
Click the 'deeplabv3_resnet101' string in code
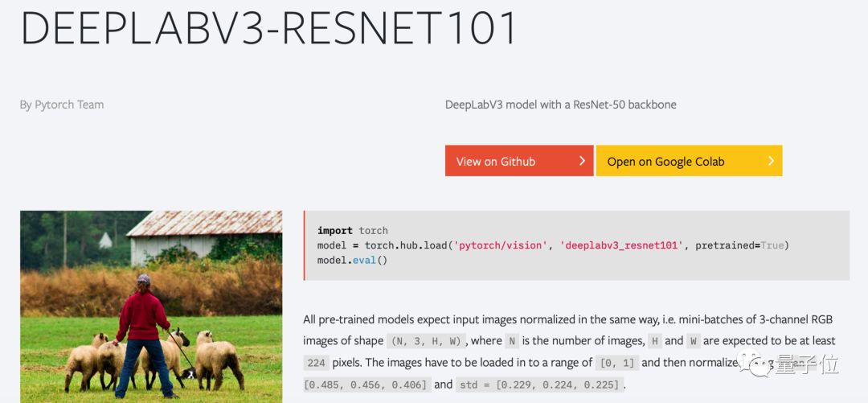621,245
